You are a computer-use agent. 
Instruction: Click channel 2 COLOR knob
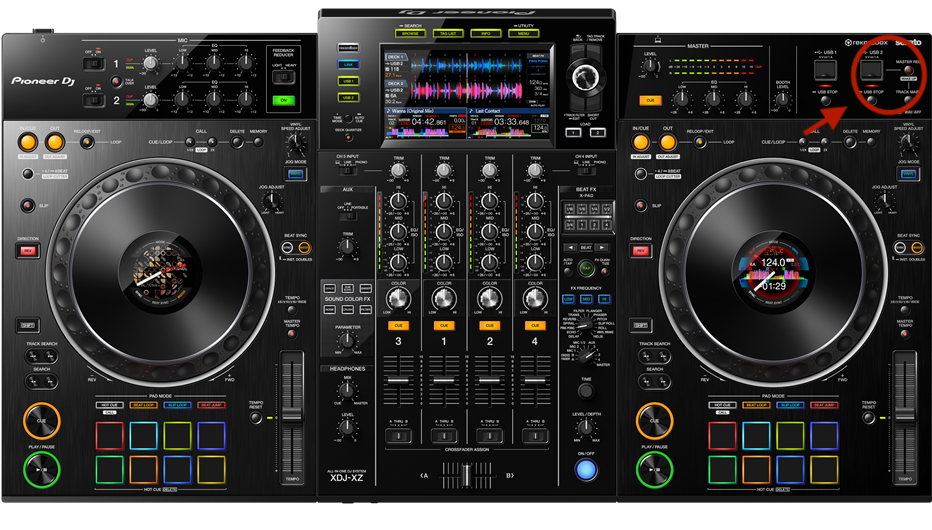pyautogui.click(x=489, y=300)
